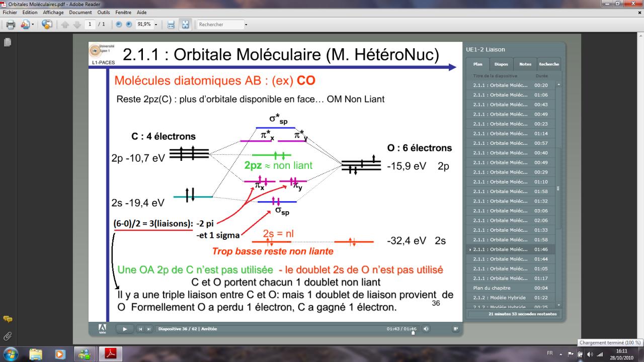Open the zoom level dropdown arrow

click(x=156, y=24)
